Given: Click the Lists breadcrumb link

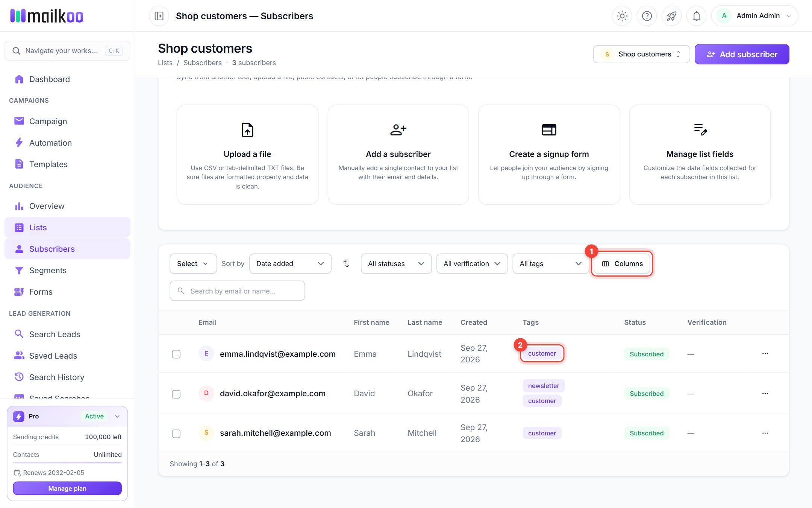Looking at the screenshot, I should (165, 63).
